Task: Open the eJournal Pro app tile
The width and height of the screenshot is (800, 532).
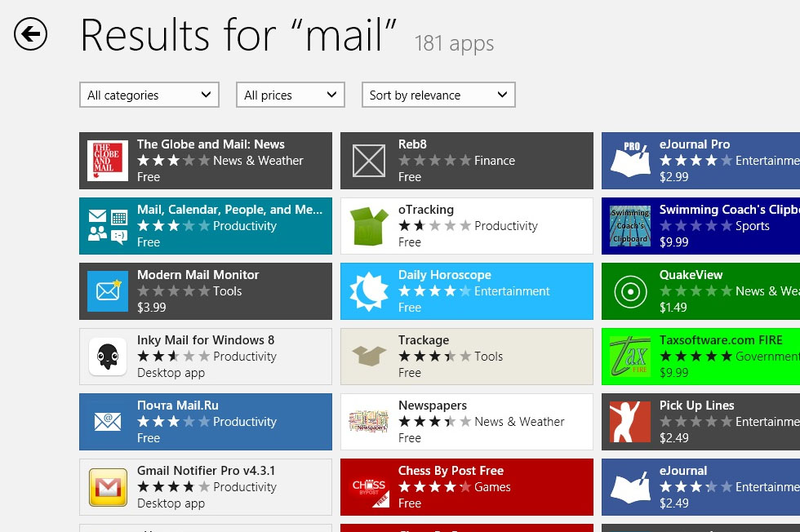Action: click(700, 161)
